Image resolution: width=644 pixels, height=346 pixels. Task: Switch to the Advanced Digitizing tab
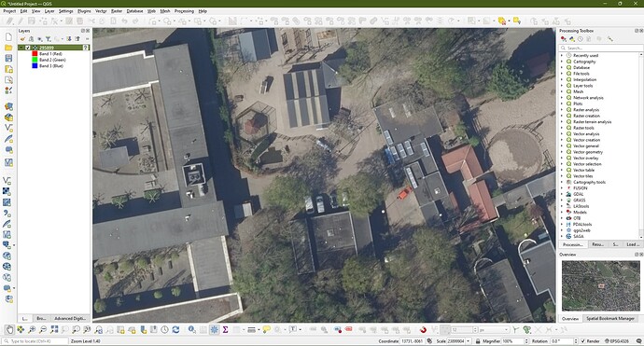pyautogui.click(x=70, y=319)
